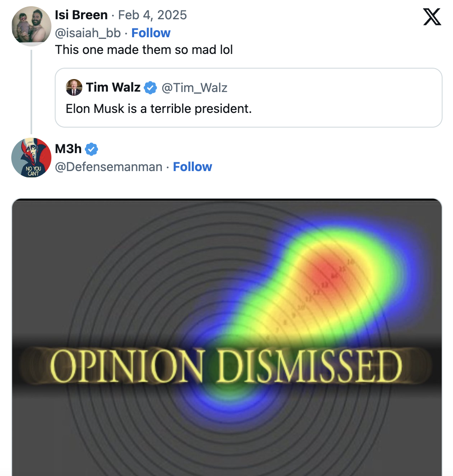
Task: Open Isi Breen's profile avatar
Action: tap(31, 26)
